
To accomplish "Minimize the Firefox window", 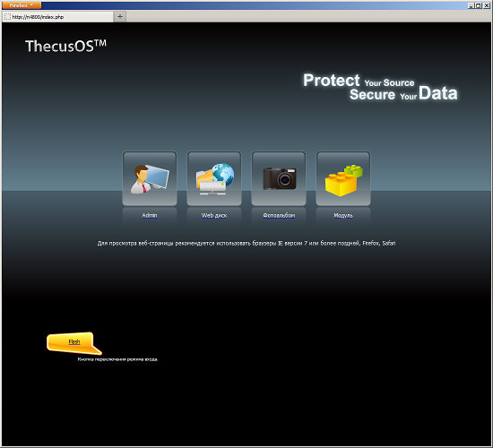I will pos(471,5).
